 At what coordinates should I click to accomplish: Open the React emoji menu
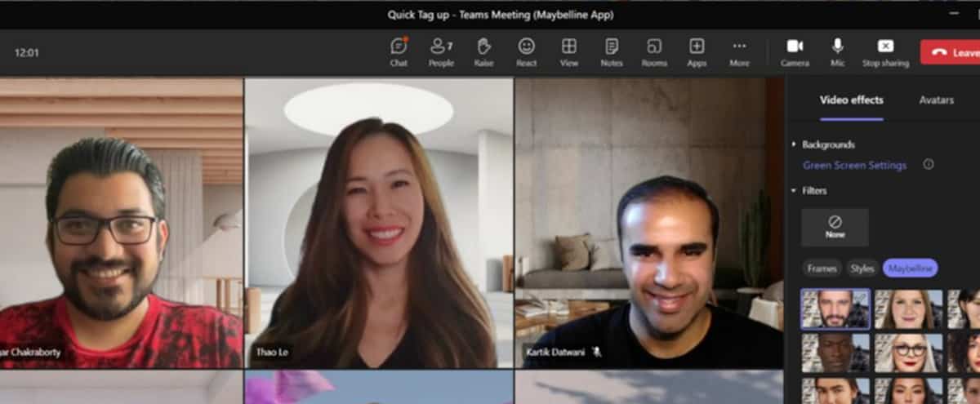[527, 52]
